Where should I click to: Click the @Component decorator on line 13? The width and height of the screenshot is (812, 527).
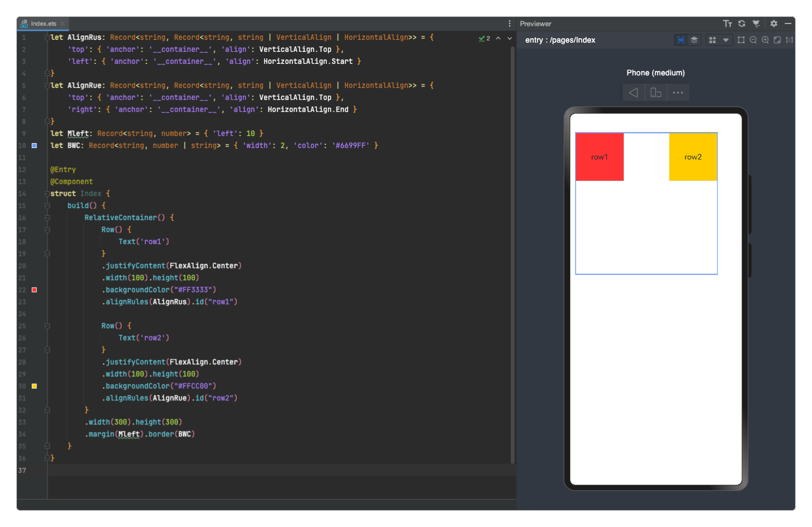71,181
